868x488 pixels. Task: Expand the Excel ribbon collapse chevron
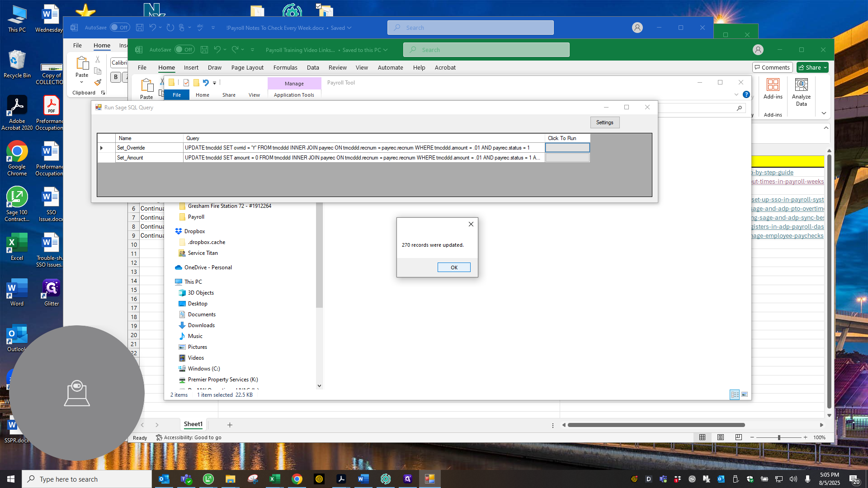click(824, 113)
